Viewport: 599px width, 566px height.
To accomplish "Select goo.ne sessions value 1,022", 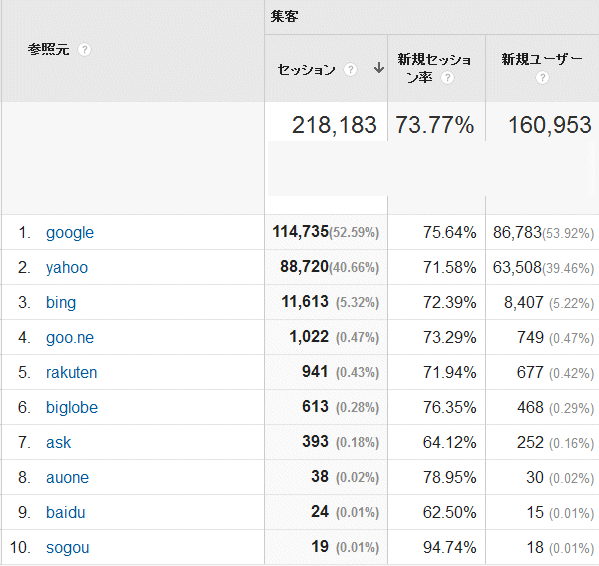I will [x=309, y=337].
